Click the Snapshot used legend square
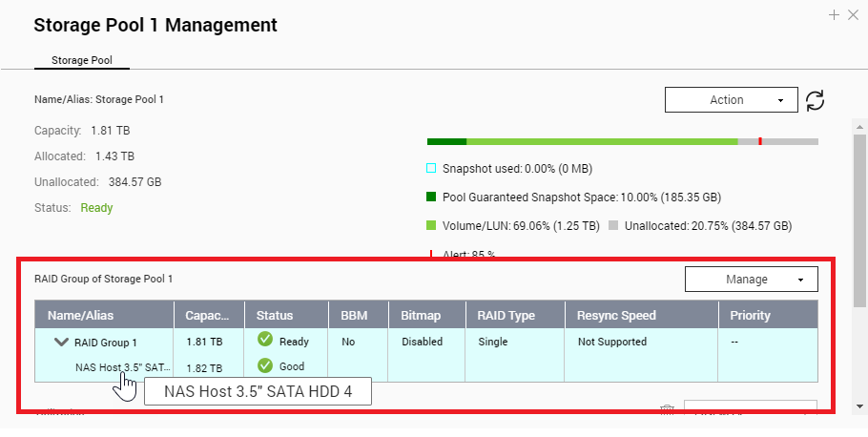Image resolution: width=868 pixels, height=437 pixels. coord(431,169)
